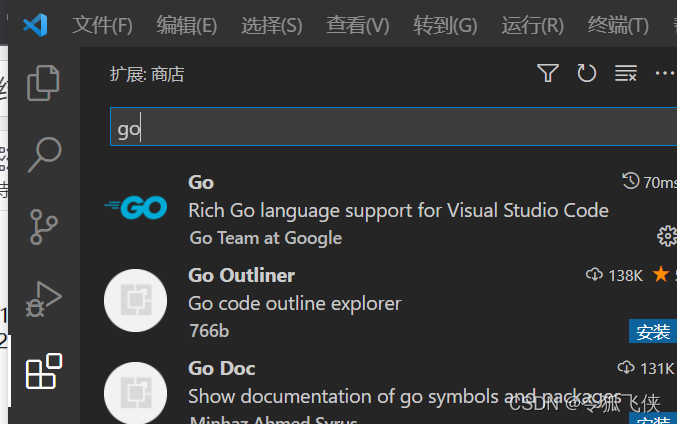This screenshot has height=424, width=677.
Task: Click publisher name 766b
Action: pyautogui.click(x=209, y=331)
